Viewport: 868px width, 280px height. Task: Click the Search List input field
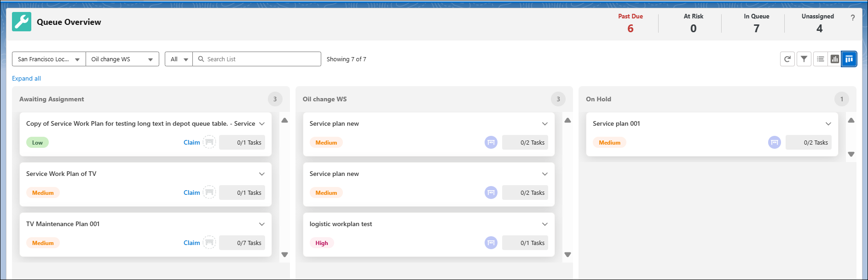click(x=257, y=59)
